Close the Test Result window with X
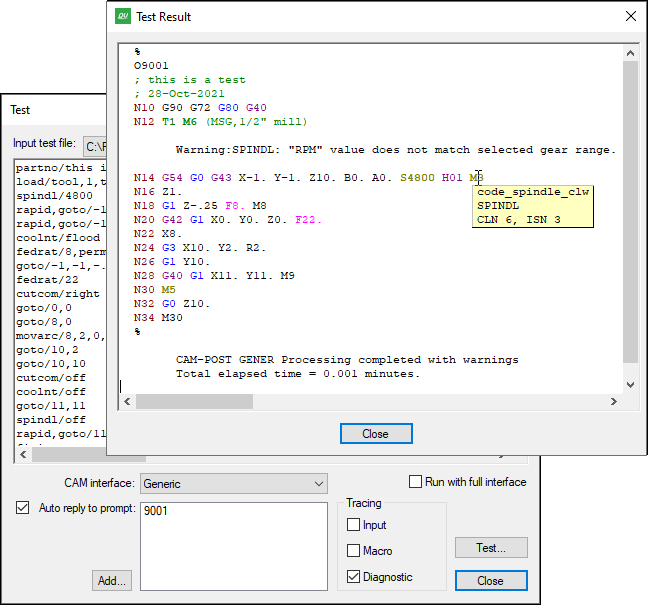The width and height of the screenshot is (648, 605). coord(631,17)
